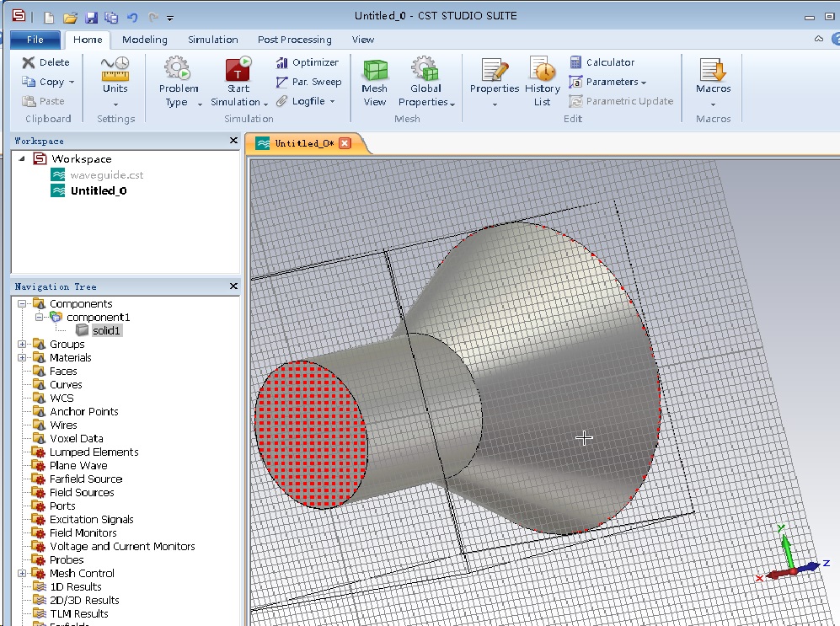Click the Start Simulation icon
Viewport: 840px width, 626px height.
pyautogui.click(x=238, y=68)
